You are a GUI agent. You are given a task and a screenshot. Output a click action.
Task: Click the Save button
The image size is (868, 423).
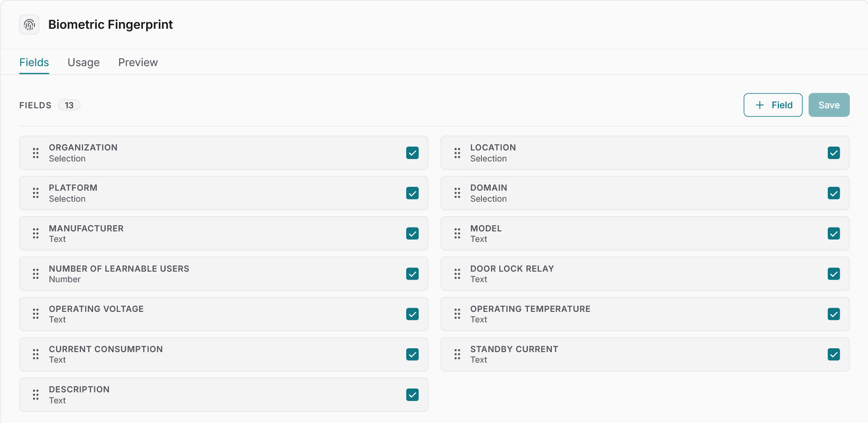(829, 105)
